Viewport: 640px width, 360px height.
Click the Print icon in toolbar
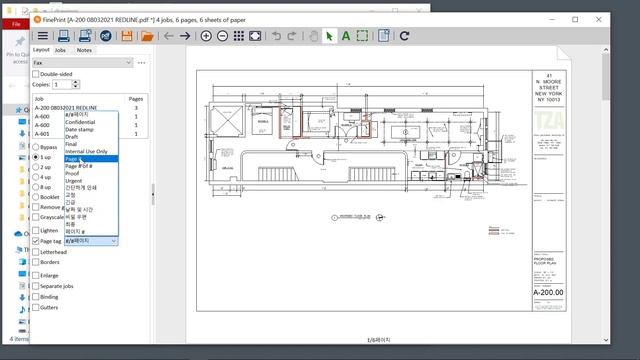pos(64,36)
